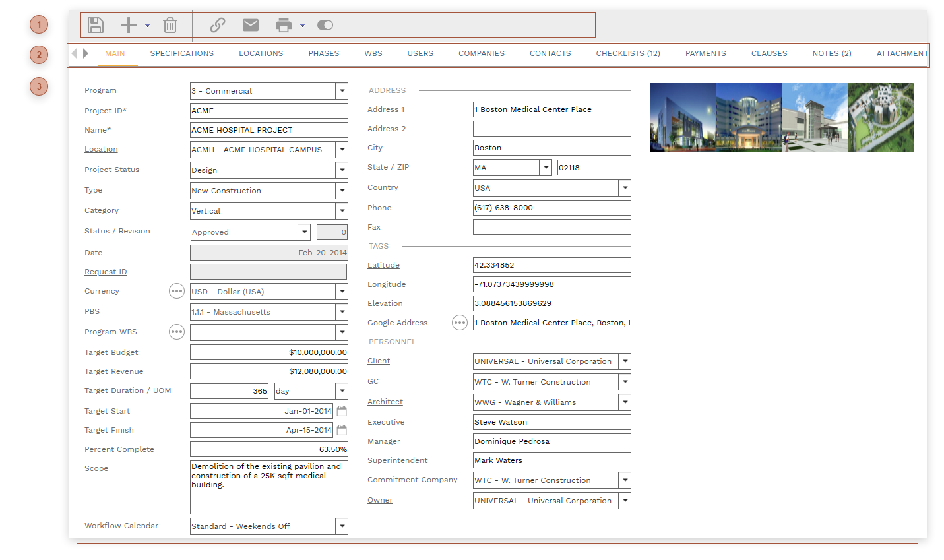
Task: Click the first hospital building thumbnail
Action: 683,117
